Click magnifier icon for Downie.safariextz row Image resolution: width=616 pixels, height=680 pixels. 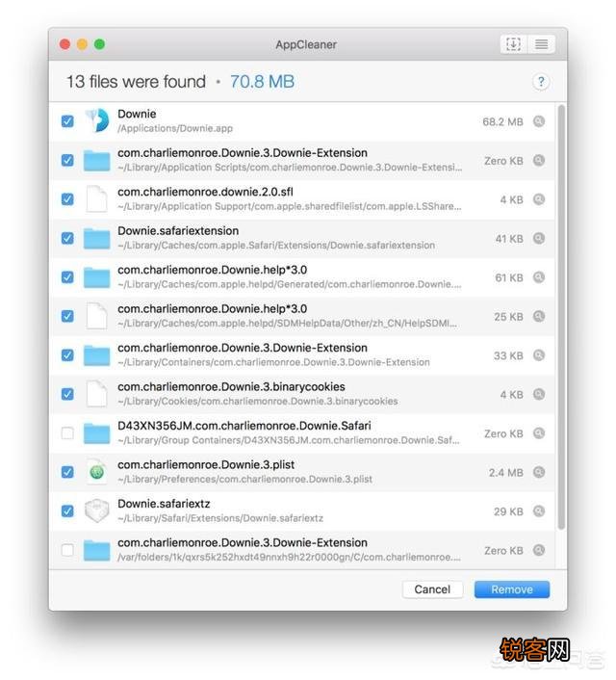pyautogui.click(x=539, y=511)
